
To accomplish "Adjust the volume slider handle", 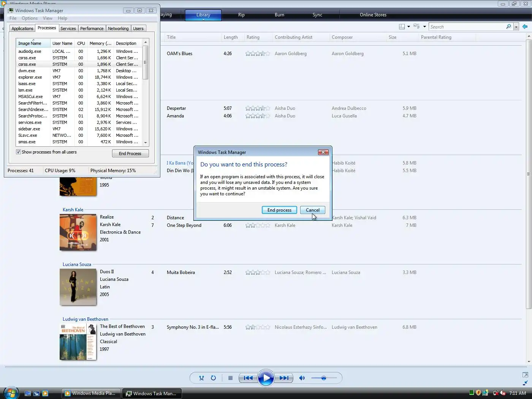I will 323,378.
